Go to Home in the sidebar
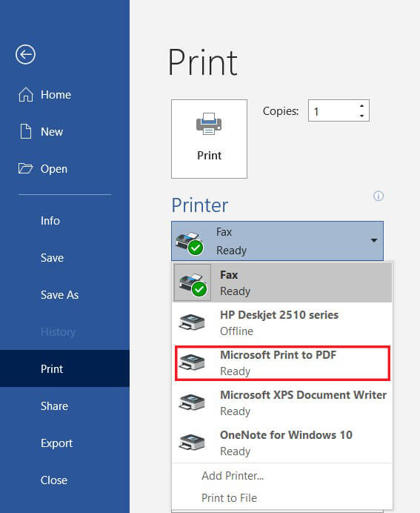Screen dimensions: 420x513 (x=64, y=95)
